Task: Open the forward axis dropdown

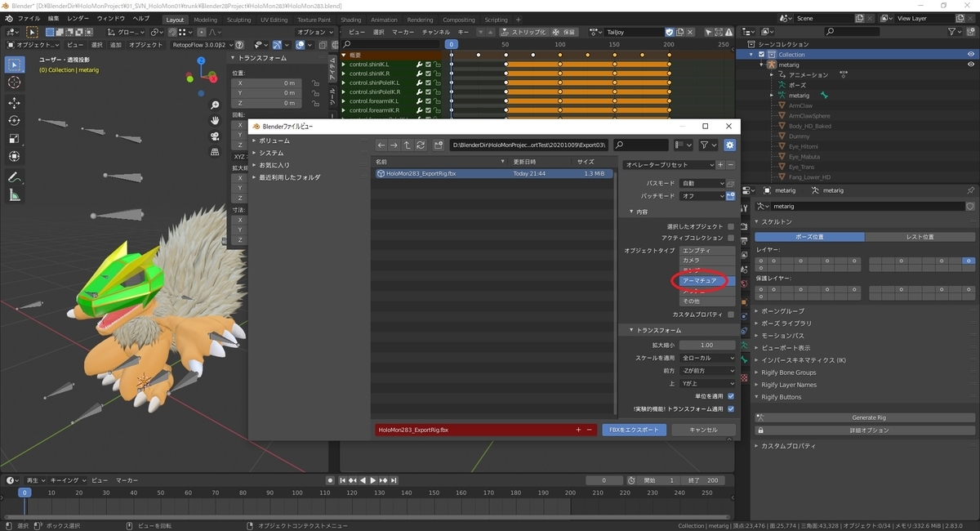Action: coord(707,371)
